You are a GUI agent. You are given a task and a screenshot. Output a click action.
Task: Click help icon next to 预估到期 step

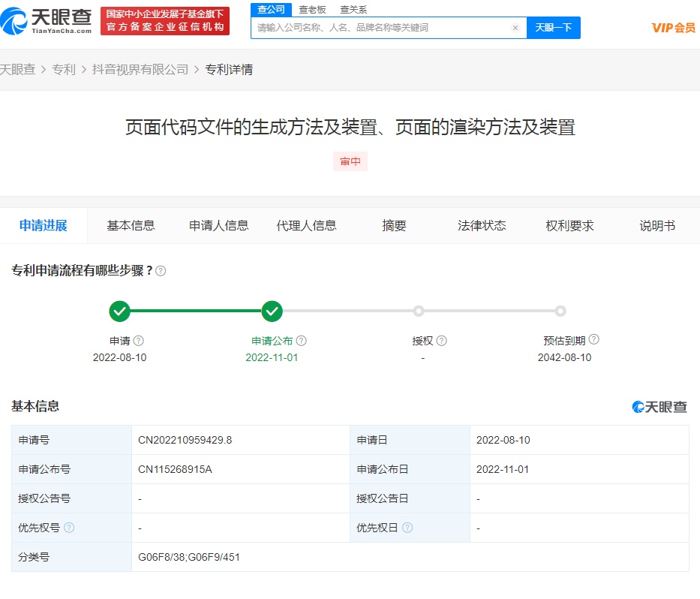(x=593, y=339)
